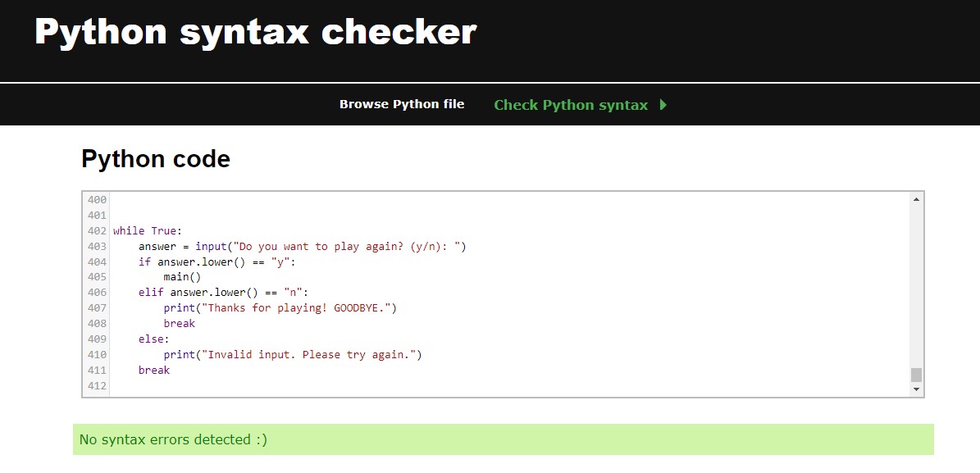Click the Browse Python file link

click(x=402, y=104)
